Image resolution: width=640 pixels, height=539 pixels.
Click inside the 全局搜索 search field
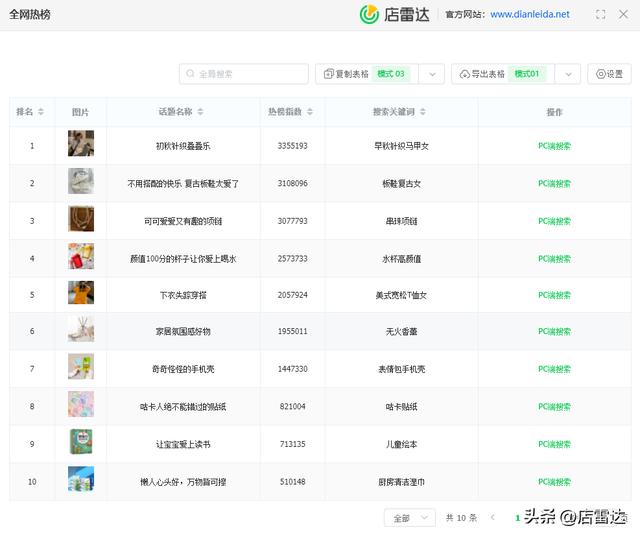click(244, 74)
